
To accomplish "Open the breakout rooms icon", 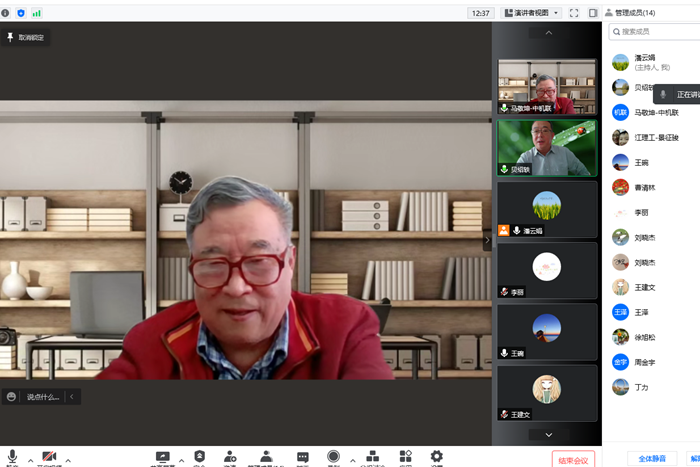I will [372, 456].
